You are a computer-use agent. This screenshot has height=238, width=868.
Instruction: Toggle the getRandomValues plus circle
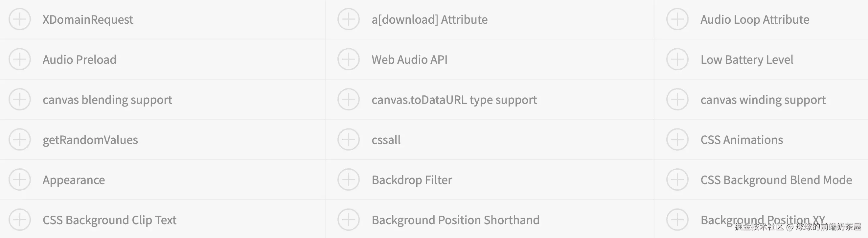click(x=19, y=140)
